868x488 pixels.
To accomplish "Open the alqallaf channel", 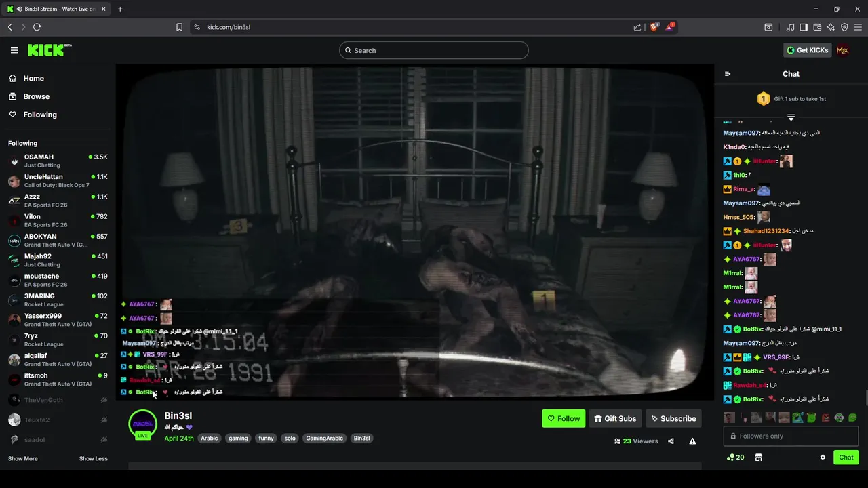I will [58, 359].
